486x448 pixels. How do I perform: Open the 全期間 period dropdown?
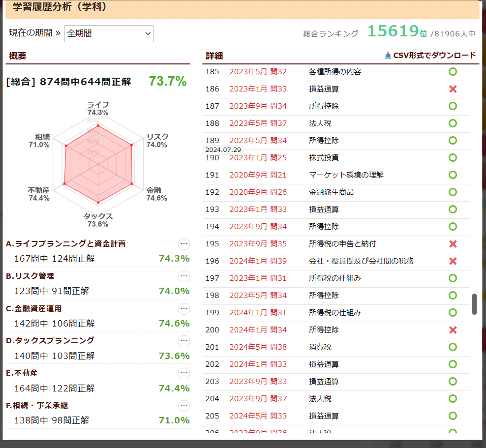109,33
